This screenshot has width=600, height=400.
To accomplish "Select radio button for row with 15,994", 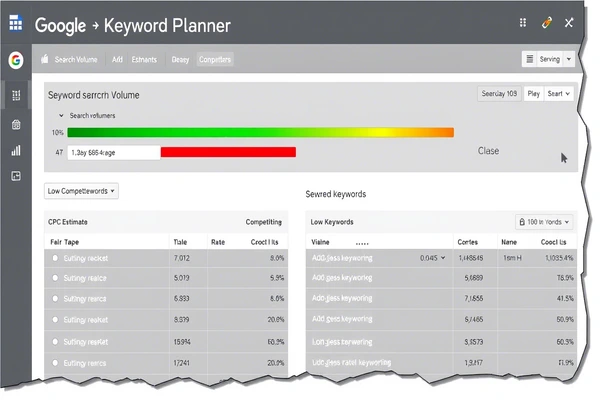I will (x=55, y=341).
